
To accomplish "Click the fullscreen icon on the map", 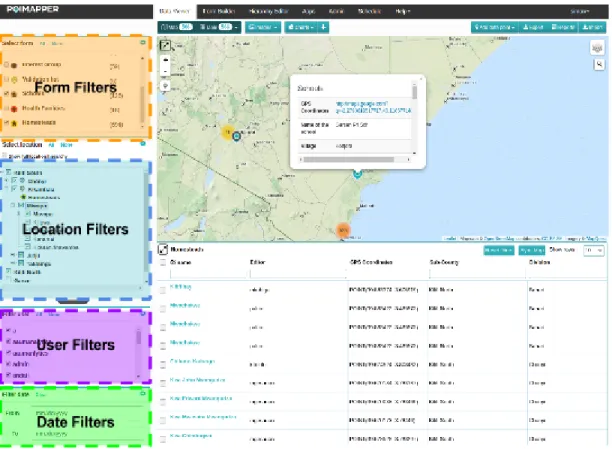I will click(165, 45).
